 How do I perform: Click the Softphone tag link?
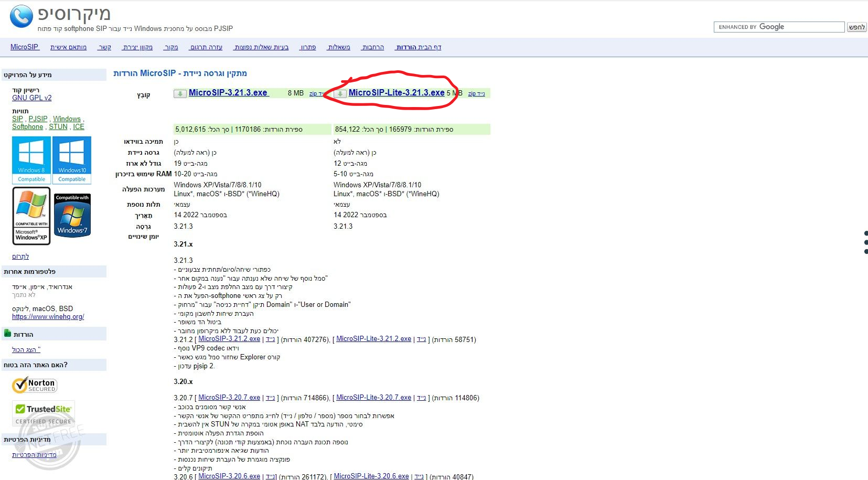click(28, 127)
